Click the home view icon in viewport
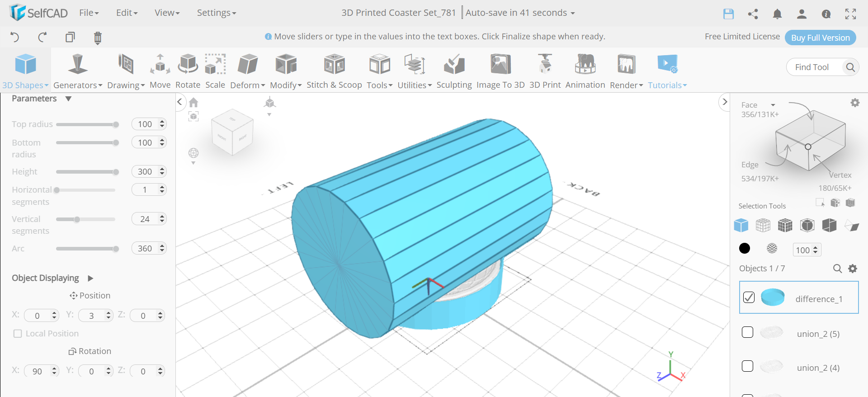Viewport: 868px width, 397px height. [193, 103]
